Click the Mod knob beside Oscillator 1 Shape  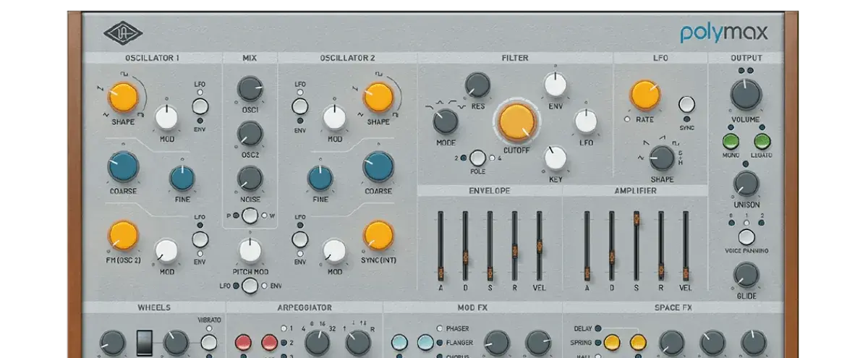pyautogui.click(x=166, y=118)
